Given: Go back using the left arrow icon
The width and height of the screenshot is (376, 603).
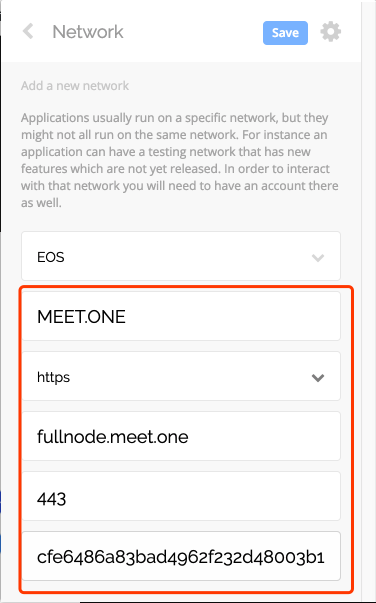Looking at the screenshot, I should tap(28, 31).
